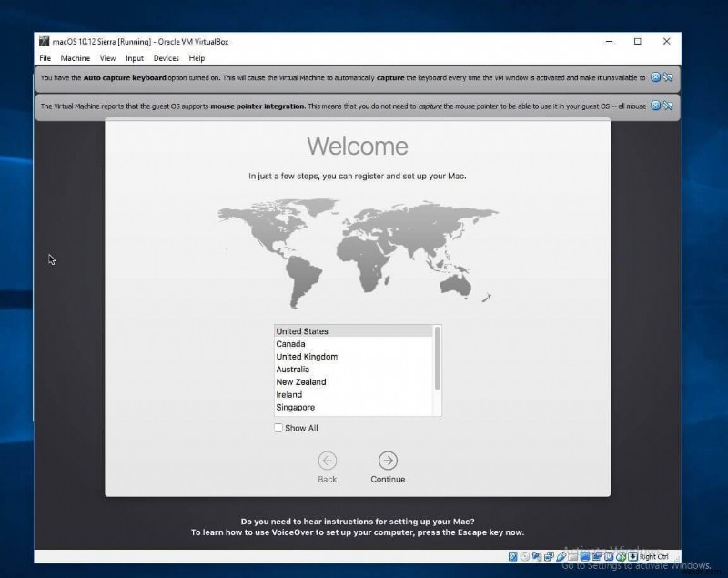Viewport: 728px width, 578px height.
Task: Click the shared folders icon in status bar
Action: coord(572,555)
